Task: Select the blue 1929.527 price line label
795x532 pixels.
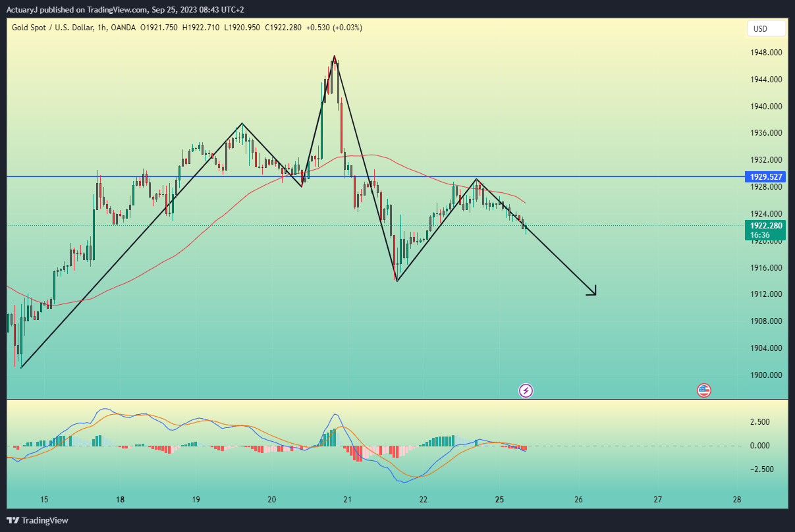Action: click(766, 177)
